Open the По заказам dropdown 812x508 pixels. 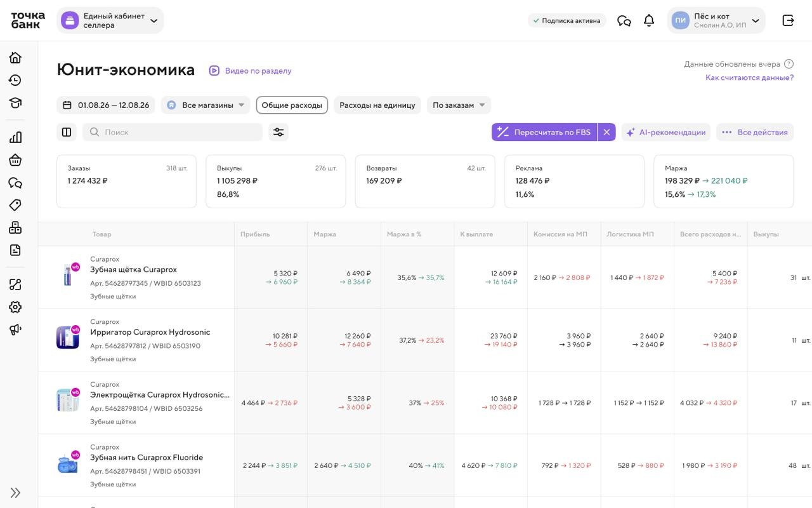tap(459, 105)
